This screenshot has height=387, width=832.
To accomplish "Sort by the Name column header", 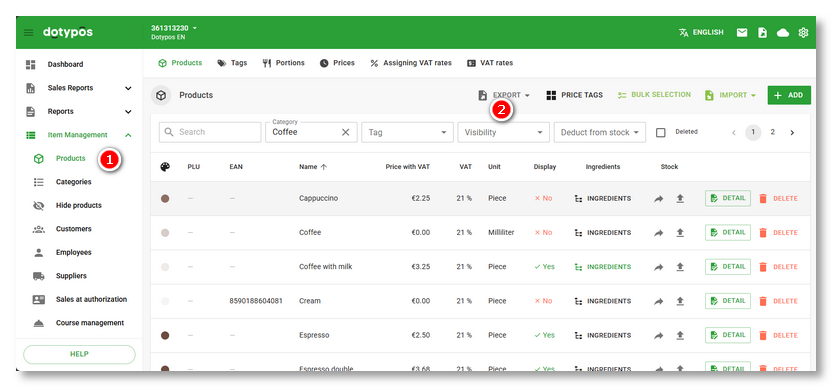I will 313,167.
